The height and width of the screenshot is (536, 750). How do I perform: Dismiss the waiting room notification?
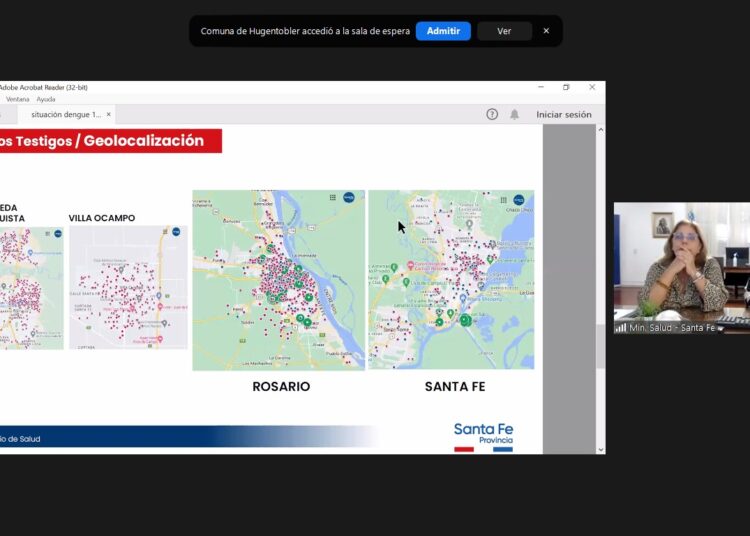[x=546, y=31]
